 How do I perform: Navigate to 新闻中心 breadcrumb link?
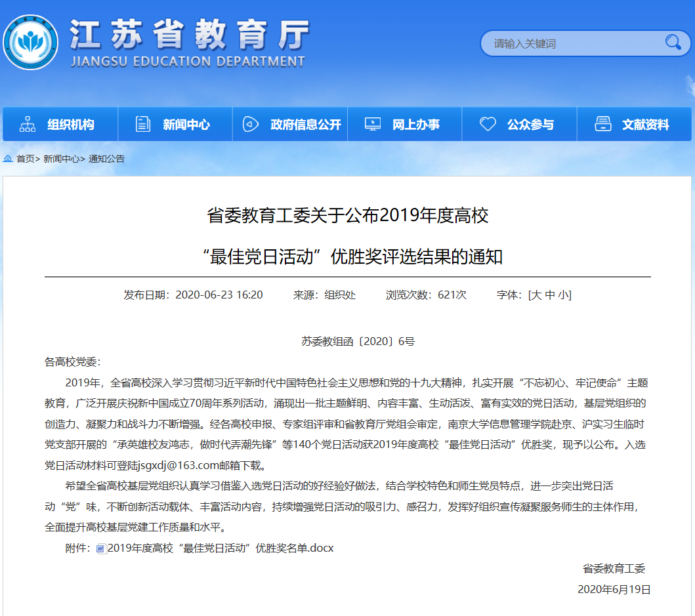point(61,159)
